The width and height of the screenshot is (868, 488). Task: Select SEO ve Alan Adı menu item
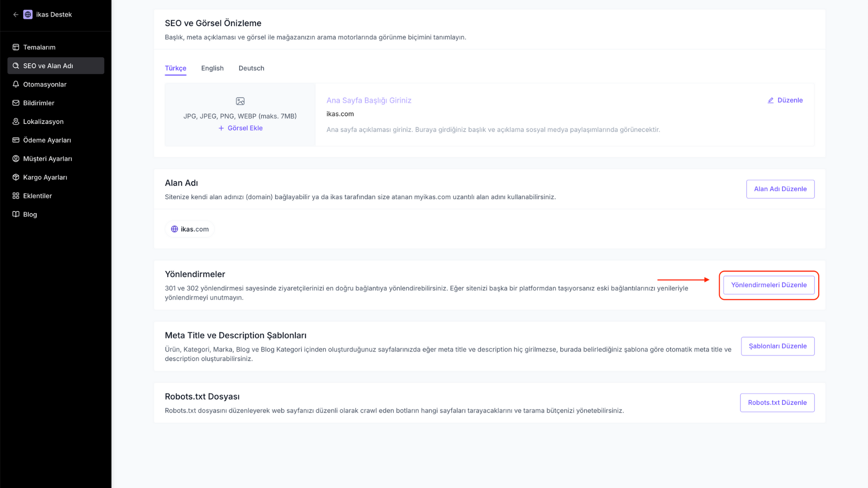56,66
